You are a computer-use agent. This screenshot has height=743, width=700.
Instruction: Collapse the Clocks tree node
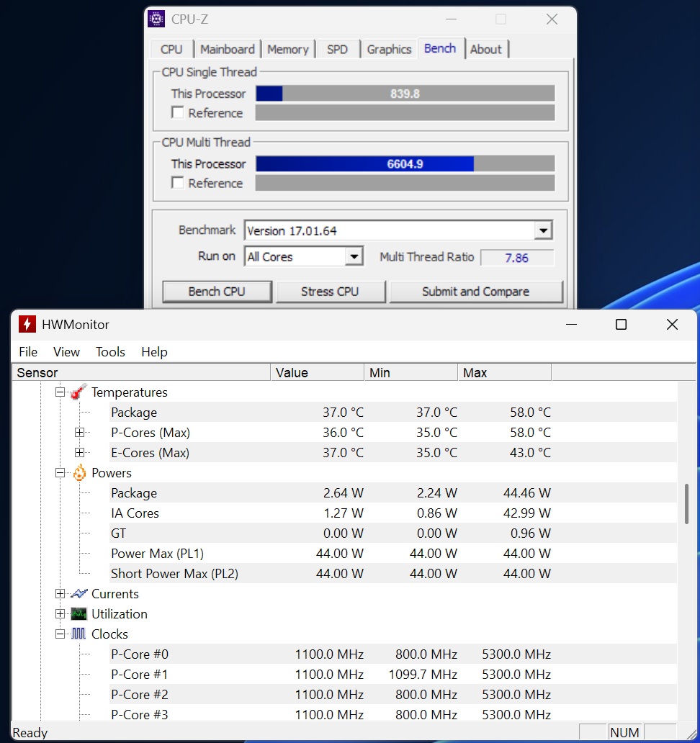click(x=60, y=634)
